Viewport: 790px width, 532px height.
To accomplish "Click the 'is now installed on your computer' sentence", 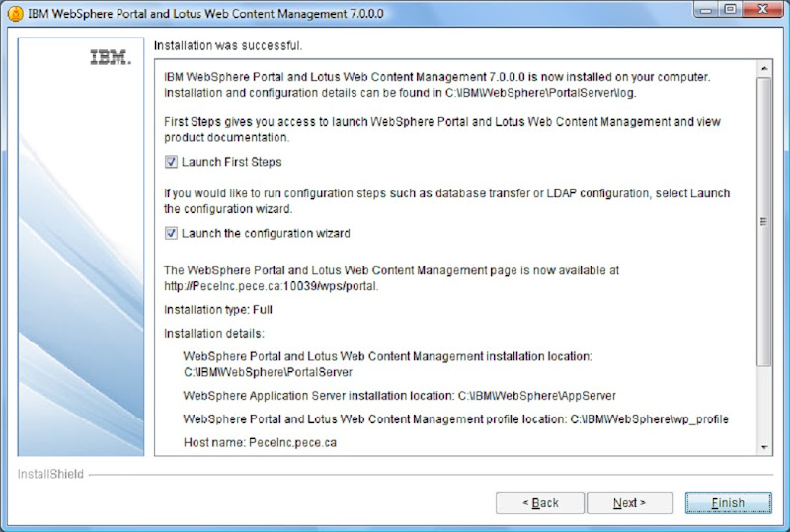I will pos(436,77).
